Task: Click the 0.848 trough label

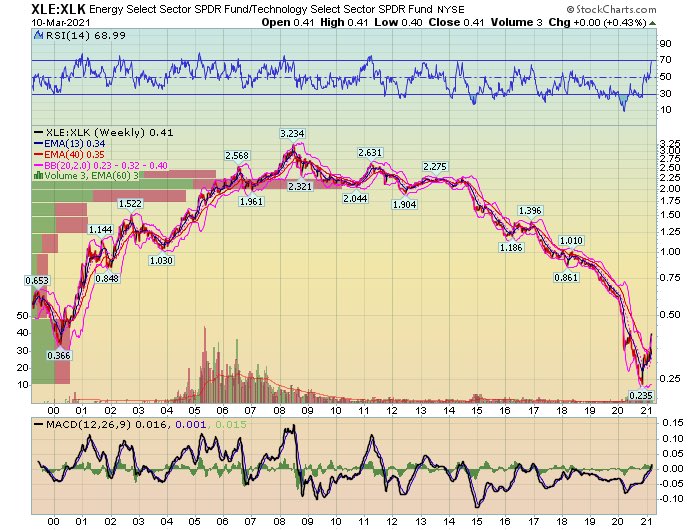Action: pyautogui.click(x=107, y=278)
